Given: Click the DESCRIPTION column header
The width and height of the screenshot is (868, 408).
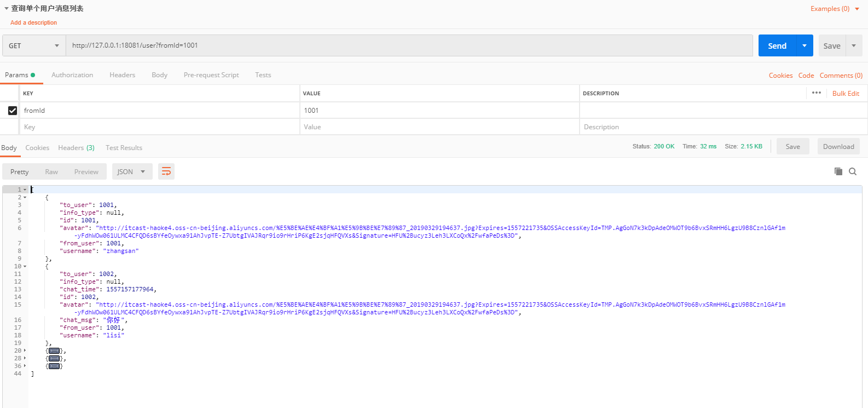Looking at the screenshot, I should point(601,94).
